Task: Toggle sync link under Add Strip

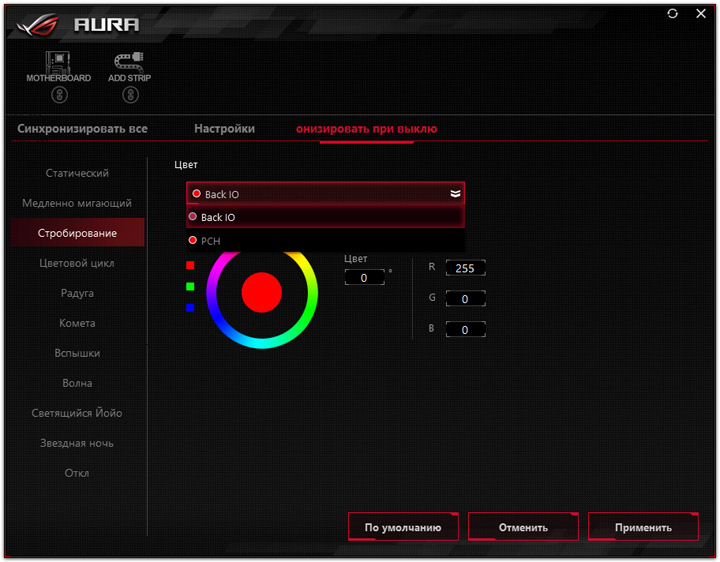Action: pyautogui.click(x=130, y=95)
